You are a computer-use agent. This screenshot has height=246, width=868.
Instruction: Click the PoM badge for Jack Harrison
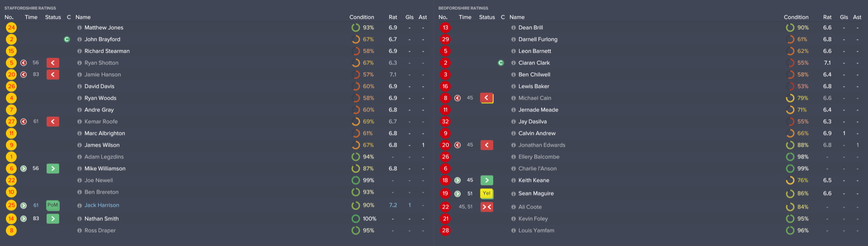pos(53,205)
